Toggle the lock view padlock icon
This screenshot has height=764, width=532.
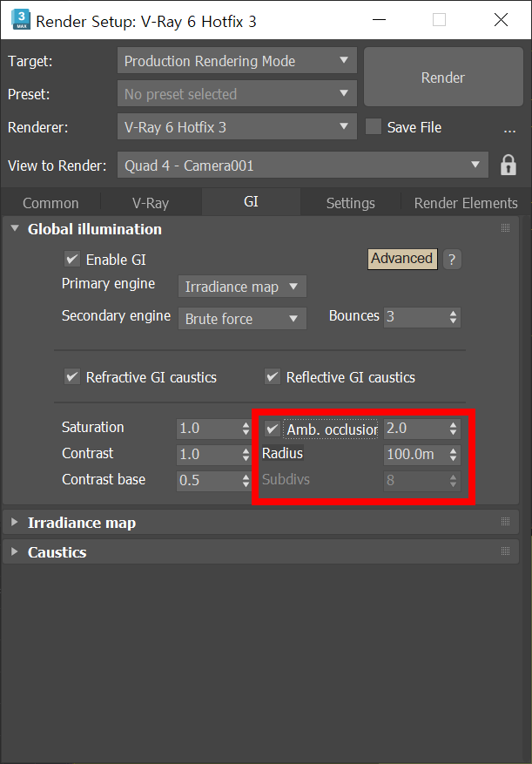[x=508, y=166]
